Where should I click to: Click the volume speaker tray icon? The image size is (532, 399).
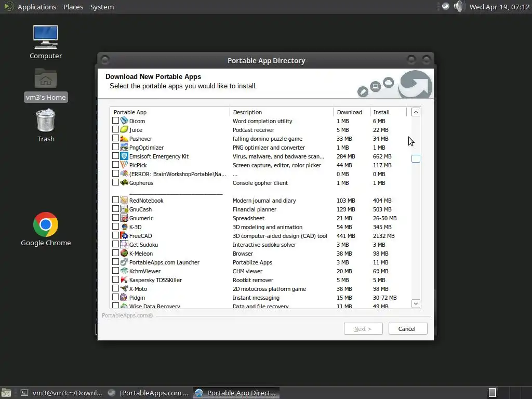pyautogui.click(x=459, y=6)
